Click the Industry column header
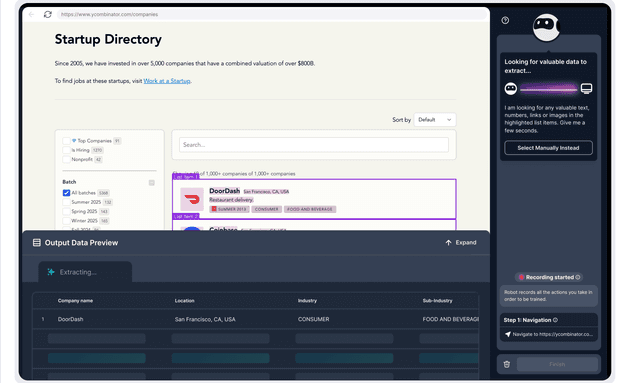 click(x=307, y=301)
